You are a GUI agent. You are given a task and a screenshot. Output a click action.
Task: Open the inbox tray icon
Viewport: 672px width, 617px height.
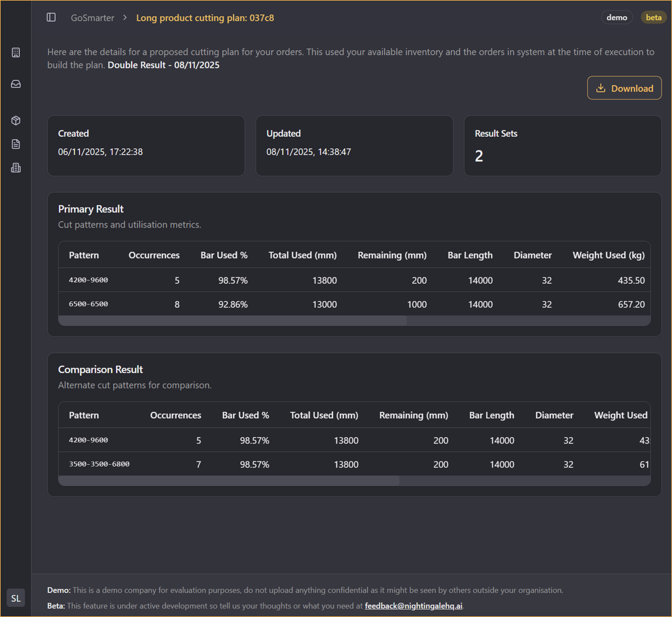pos(16,84)
